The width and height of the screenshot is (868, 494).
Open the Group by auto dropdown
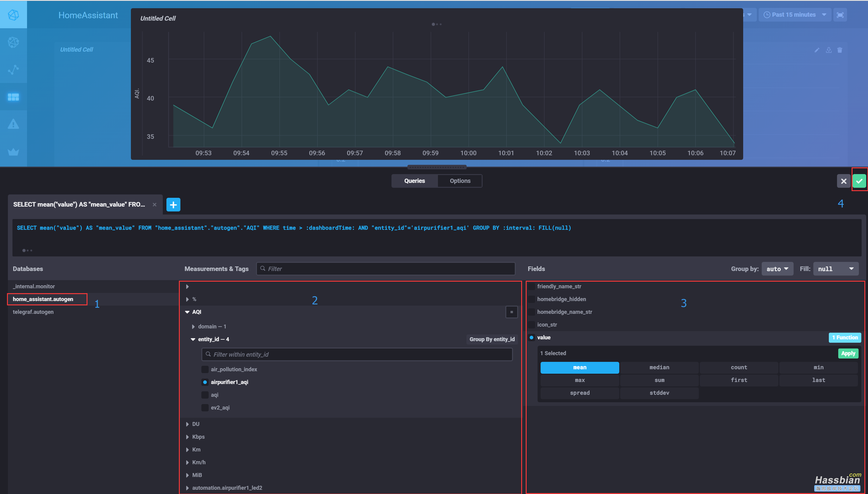point(777,269)
